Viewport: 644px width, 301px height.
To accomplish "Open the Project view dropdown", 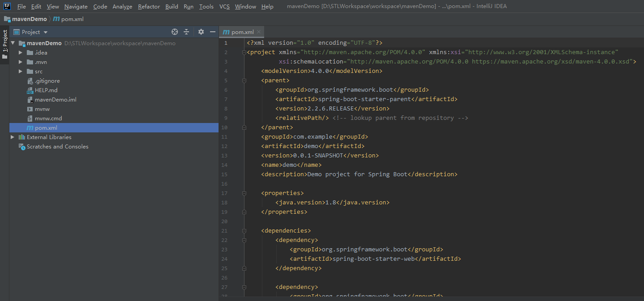I will (x=45, y=32).
